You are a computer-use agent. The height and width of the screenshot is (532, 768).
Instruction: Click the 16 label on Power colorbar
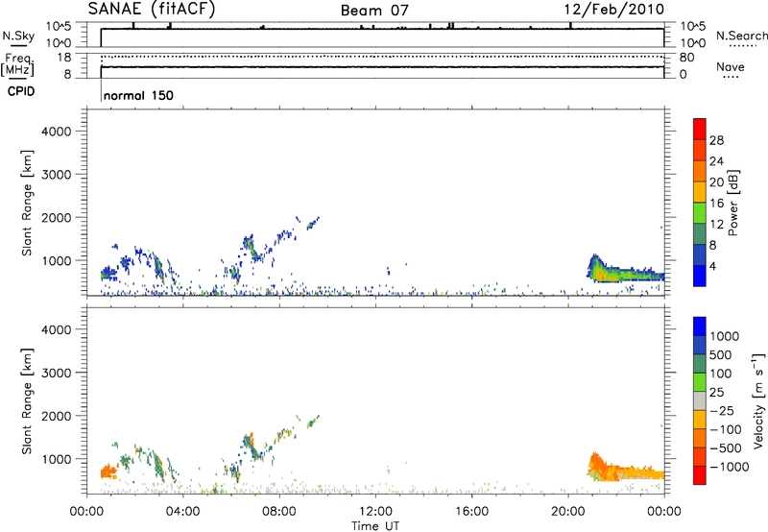pos(716,204)
